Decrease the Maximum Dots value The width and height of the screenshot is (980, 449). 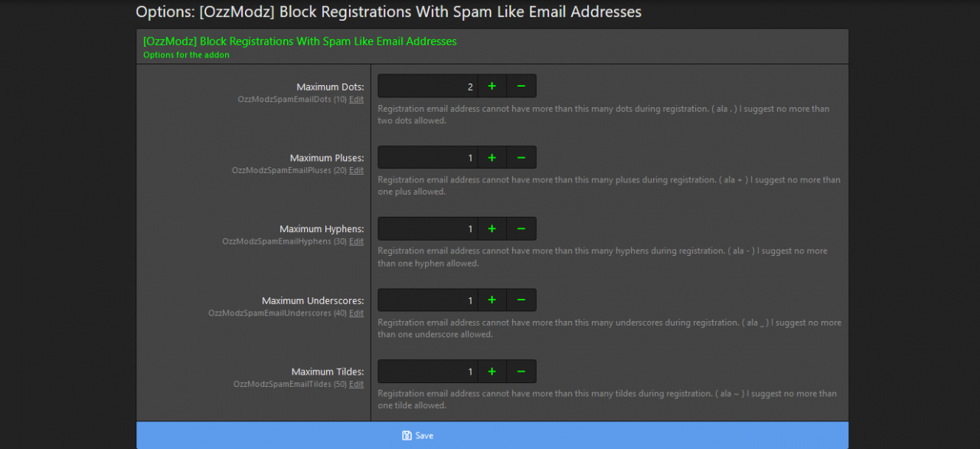pyautogui.click(x=521, y=86)
